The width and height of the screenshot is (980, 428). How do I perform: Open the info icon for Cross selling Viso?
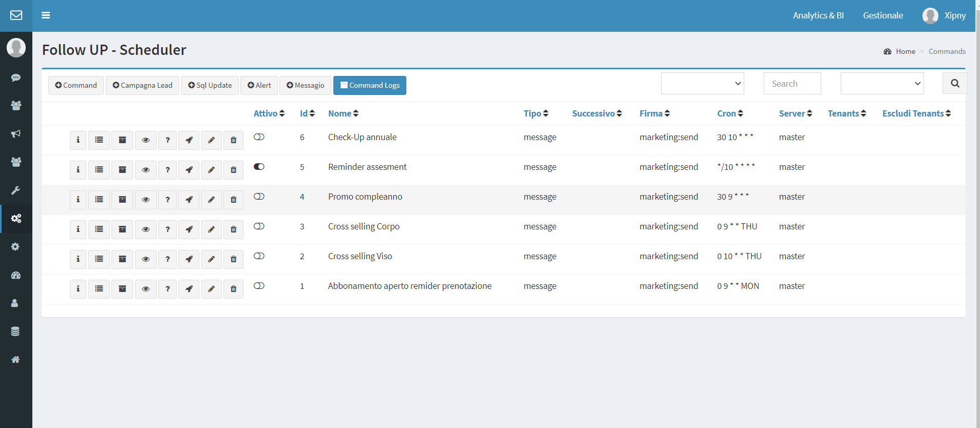(x=78, y=259)
